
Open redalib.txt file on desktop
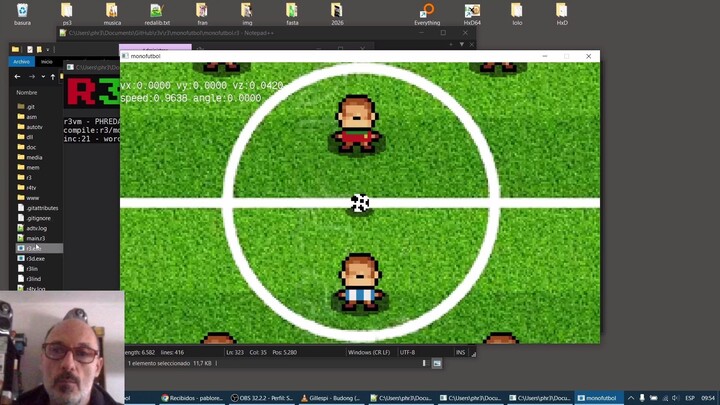157,13
